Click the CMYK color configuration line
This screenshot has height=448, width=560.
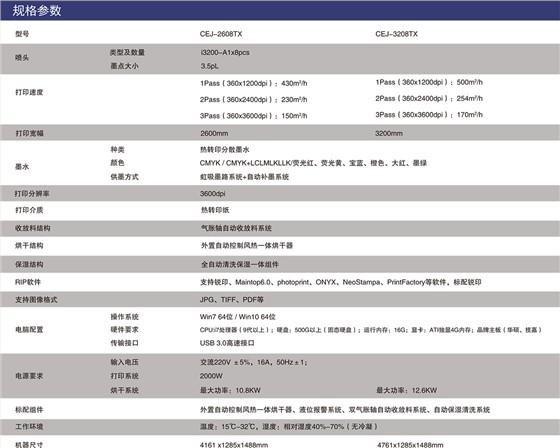pos(314,163)
